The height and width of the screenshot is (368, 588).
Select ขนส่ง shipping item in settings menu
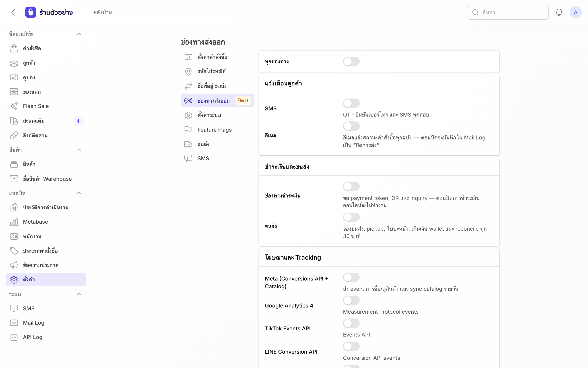click(x=217, y=144)
